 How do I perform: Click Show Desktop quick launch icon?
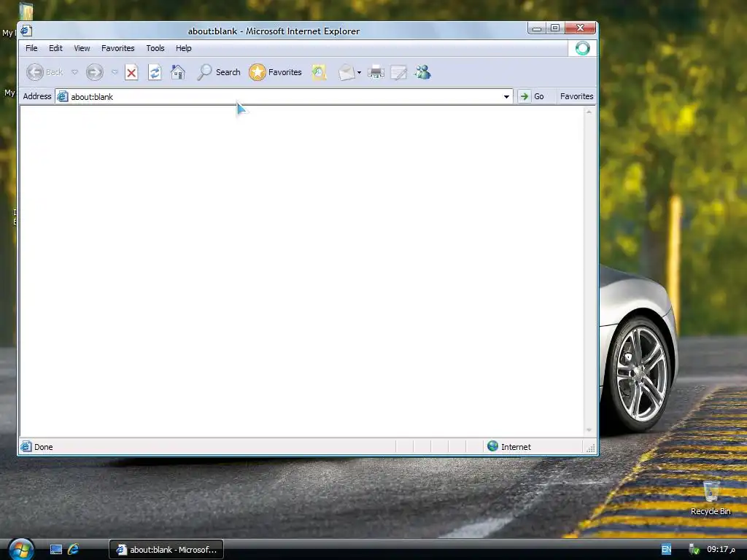(56, 550)
